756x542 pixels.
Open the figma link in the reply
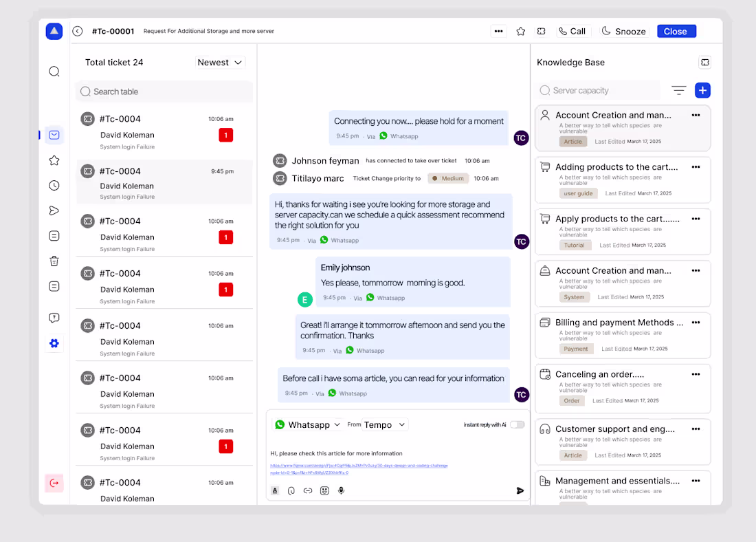[359, 468]
